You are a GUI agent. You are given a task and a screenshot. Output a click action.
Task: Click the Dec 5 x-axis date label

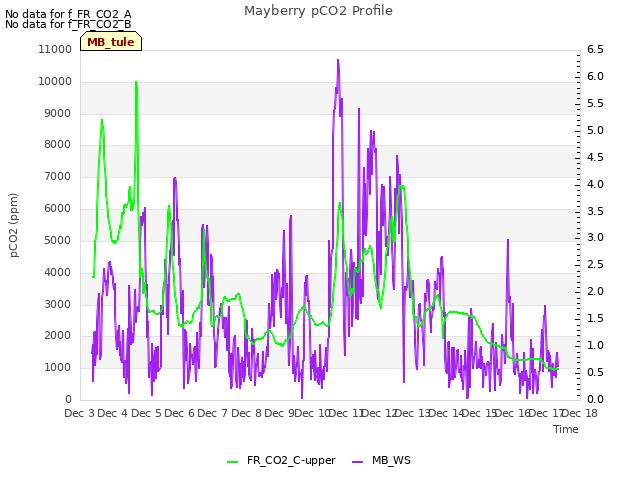[146, 413]
